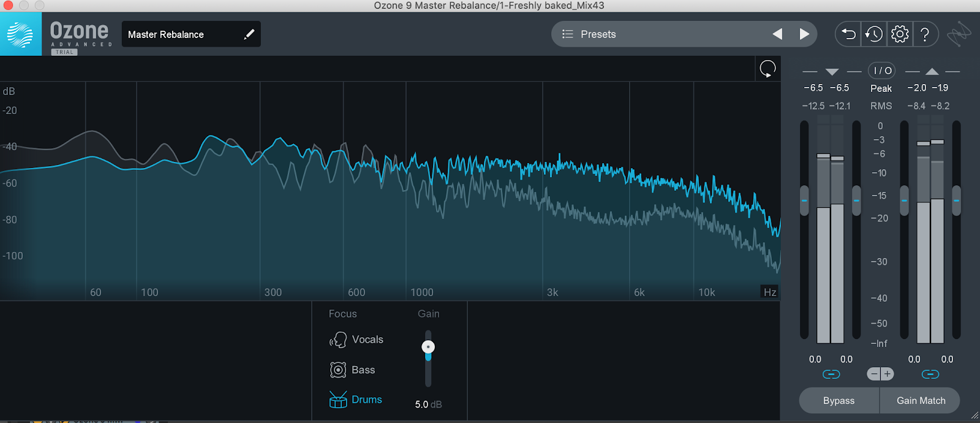Image resolution: width=980 pixels, height=423 pixels.
Task: Go to previous preset arrow
Action: 777,34
